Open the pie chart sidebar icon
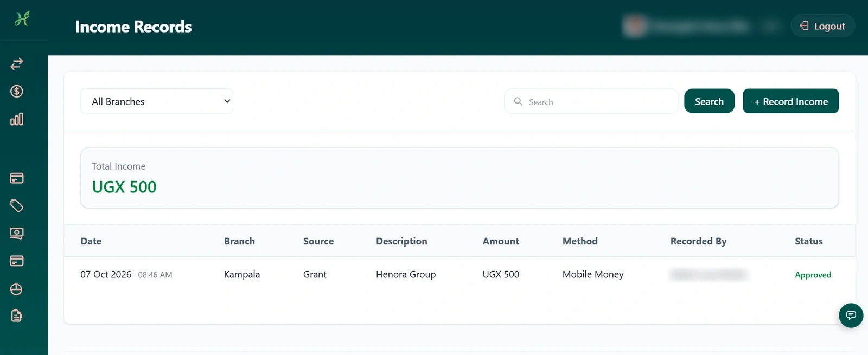This screenshot has width=868, height=355. tap(16, 289)
